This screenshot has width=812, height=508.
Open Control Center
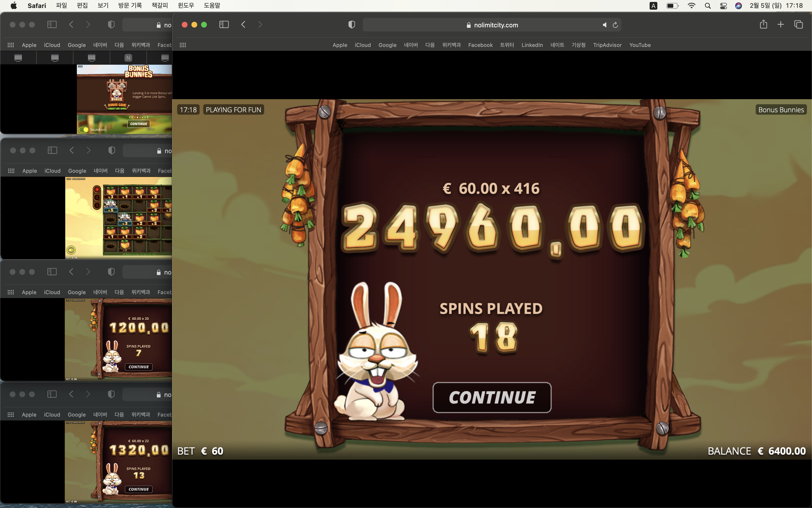tap(723, 6)
